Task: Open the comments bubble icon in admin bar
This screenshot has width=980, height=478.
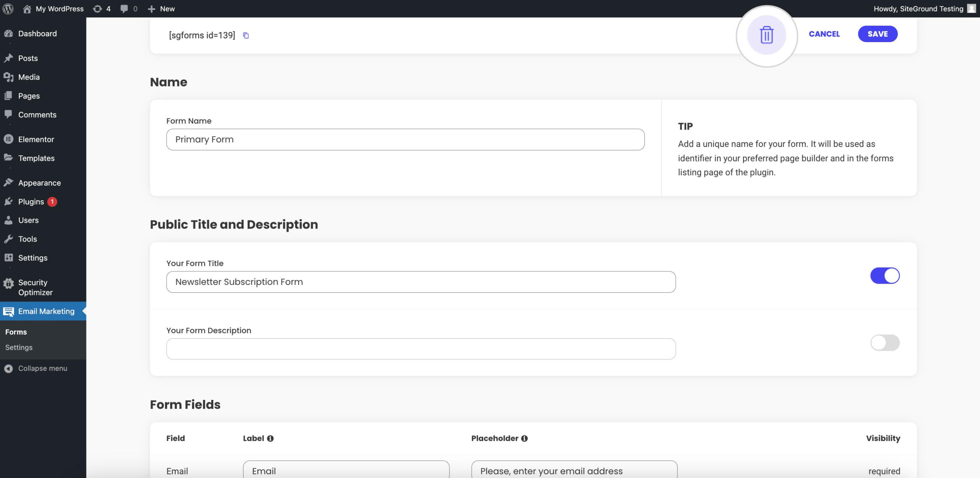Action: pyautogui.click(x=124, y=9)
